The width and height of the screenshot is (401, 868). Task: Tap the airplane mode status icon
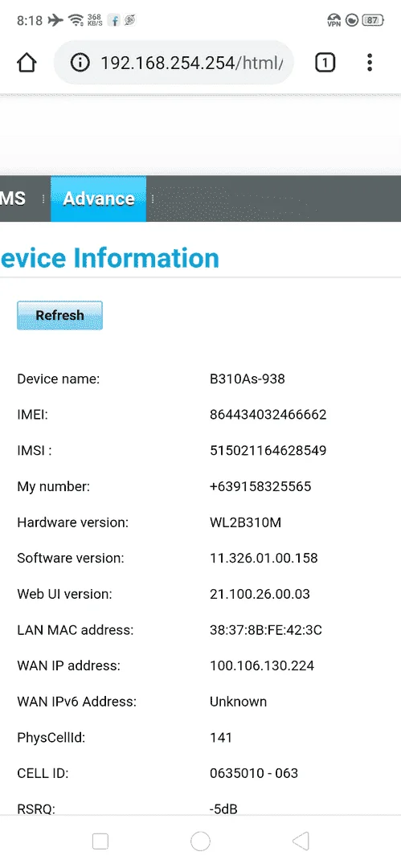(55, 20)
